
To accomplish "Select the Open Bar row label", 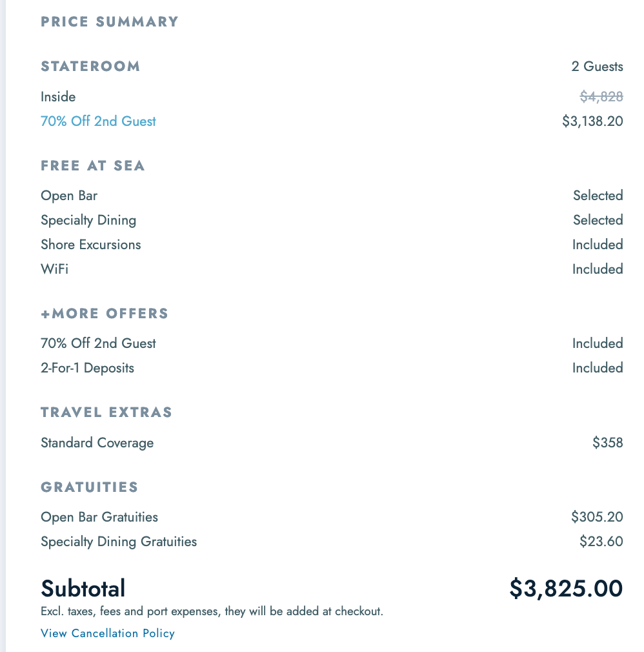I will pos(69,196).
